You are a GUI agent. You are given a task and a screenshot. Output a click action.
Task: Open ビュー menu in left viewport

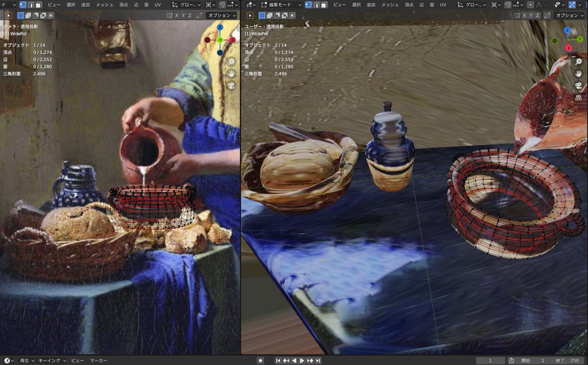pos(54,5)
